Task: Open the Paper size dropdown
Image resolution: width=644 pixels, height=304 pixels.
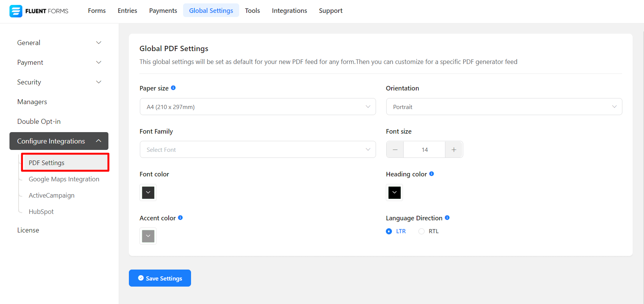Action: [258, 107]
